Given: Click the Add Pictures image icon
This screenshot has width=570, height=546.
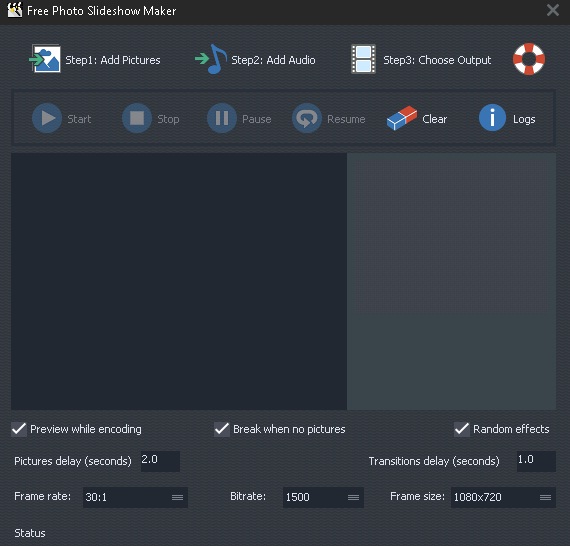Looking at the screenshot, I should 45,59.
